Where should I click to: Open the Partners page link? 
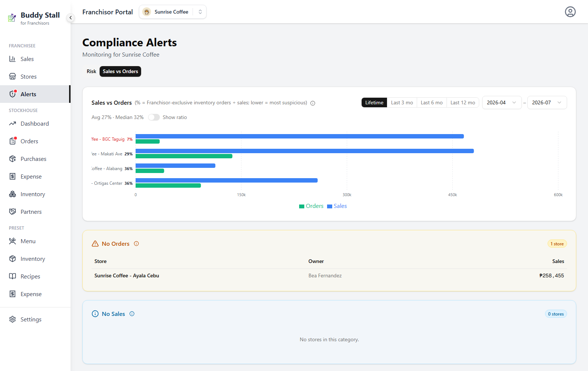coord(35,212)
